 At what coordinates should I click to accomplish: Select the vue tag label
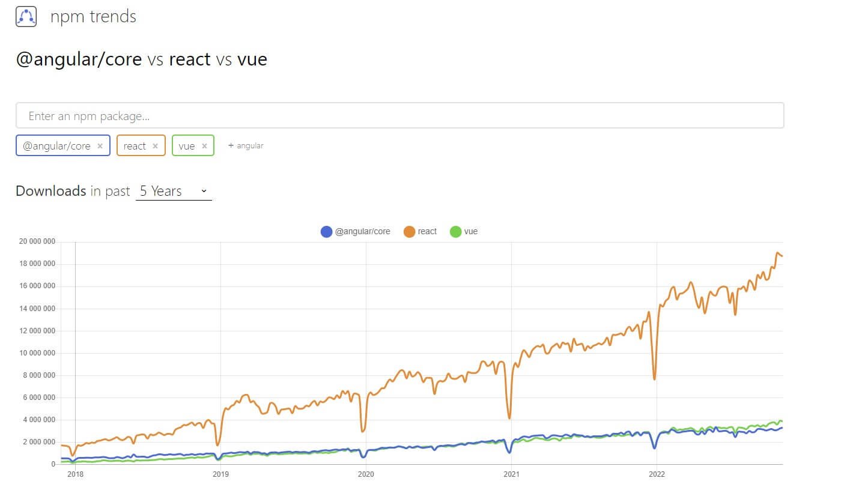(x=187, y=146)
